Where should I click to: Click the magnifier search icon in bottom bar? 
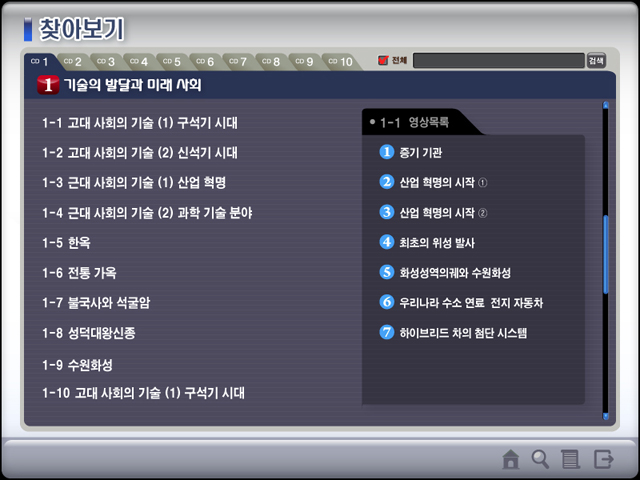click(541, 459)
